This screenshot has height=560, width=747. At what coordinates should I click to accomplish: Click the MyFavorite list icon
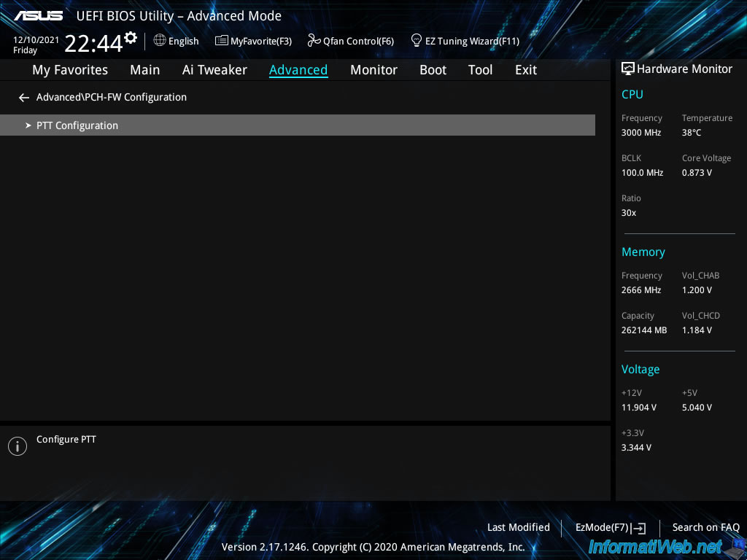click(221, 41)
